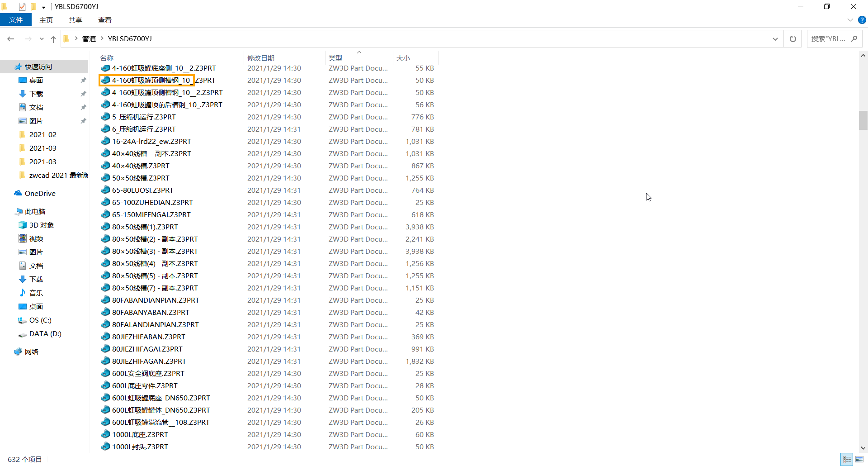Select file 600L虹吸罐底座_DN650.Z3PRT

click(161, 398)
